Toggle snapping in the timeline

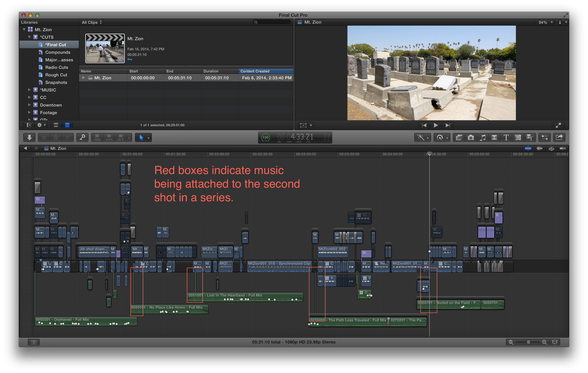[563, 148]
